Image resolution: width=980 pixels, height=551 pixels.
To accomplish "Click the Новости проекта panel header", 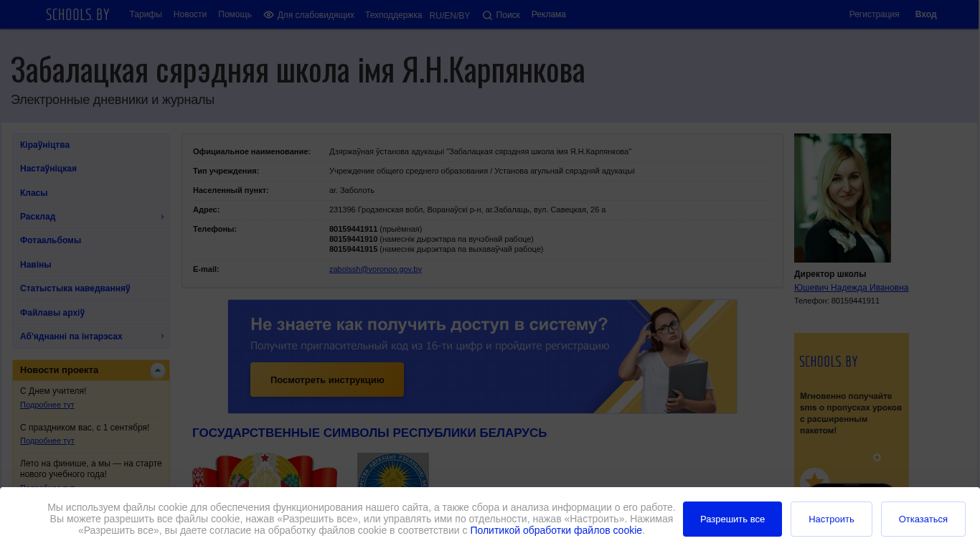I will point(91,370).
